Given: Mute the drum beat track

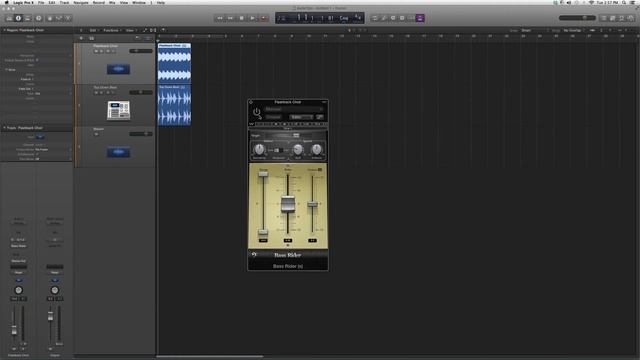Looking at the screenshot, I should 96,93.
